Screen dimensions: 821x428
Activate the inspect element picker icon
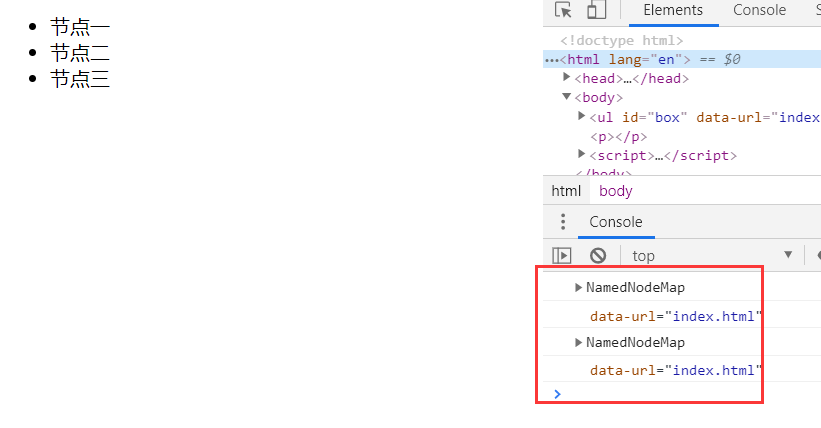pyautogui.click(x=563, y=10)
